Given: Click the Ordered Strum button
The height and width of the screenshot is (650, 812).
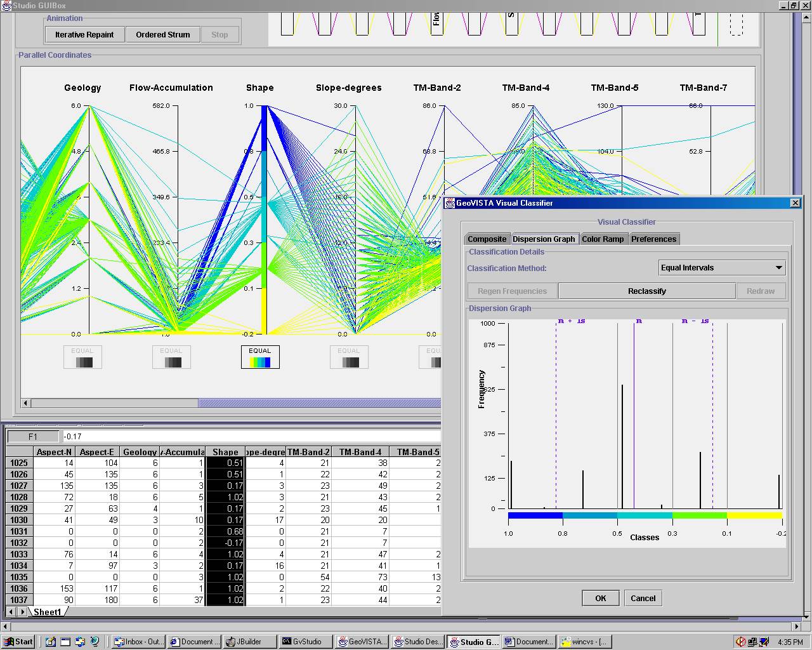Looking at the screenshot, I should (x=162, y=34).
